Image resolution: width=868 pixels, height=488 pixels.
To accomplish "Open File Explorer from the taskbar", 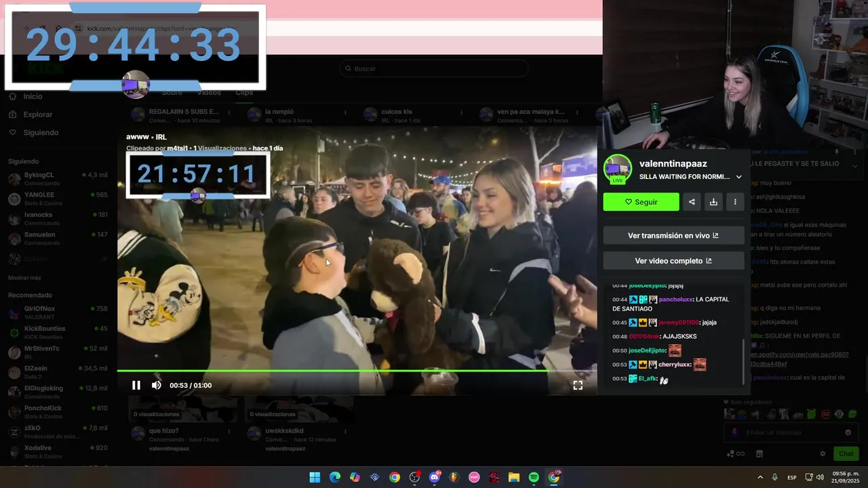I will point(514,477).
